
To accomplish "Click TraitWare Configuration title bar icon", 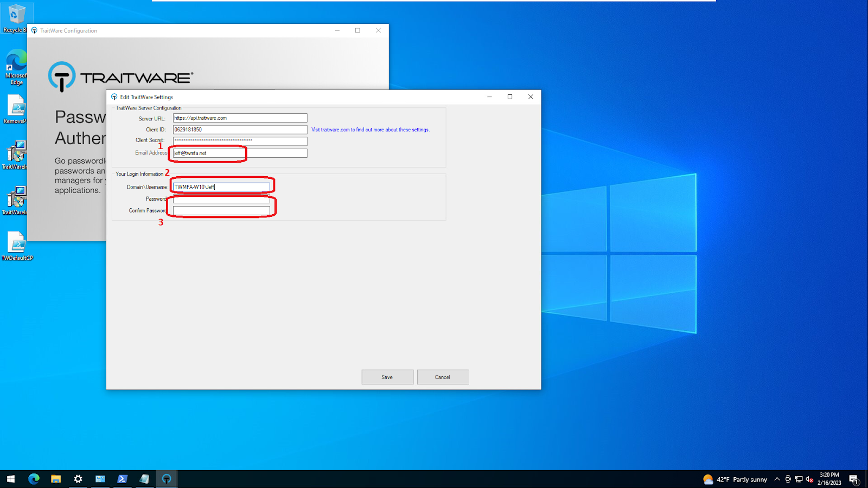I will tap(34, 30).
